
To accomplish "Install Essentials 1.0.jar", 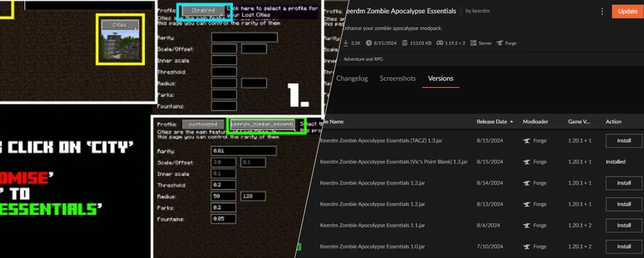I will click(x=624, y=247).
